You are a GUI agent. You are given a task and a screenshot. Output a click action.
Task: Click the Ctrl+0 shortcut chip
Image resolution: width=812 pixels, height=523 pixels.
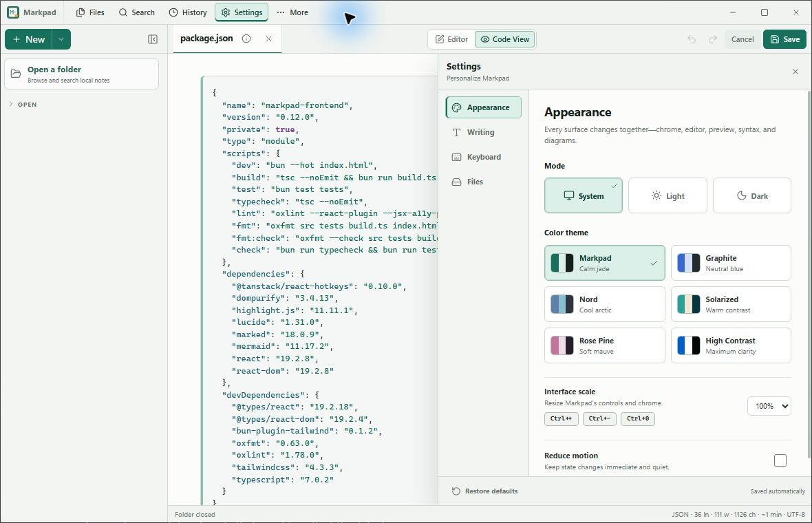tap(637, 418)
